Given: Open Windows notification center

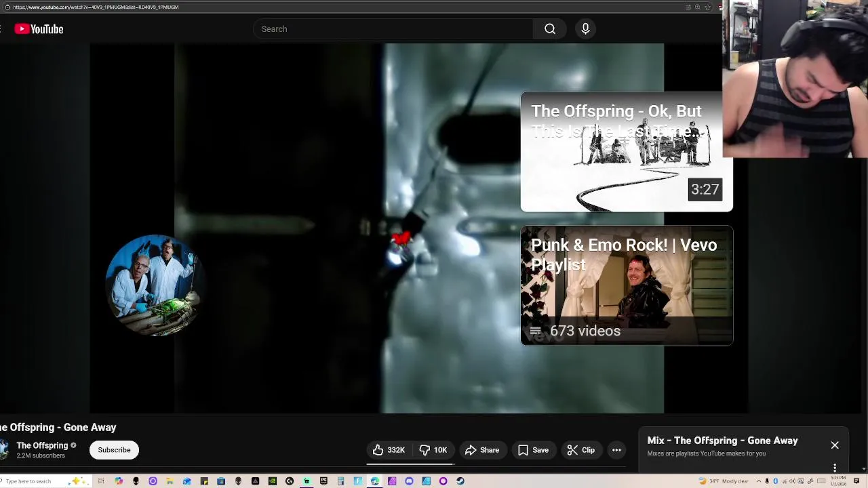Looking at the screenshot, I should [x=856, y=481].
